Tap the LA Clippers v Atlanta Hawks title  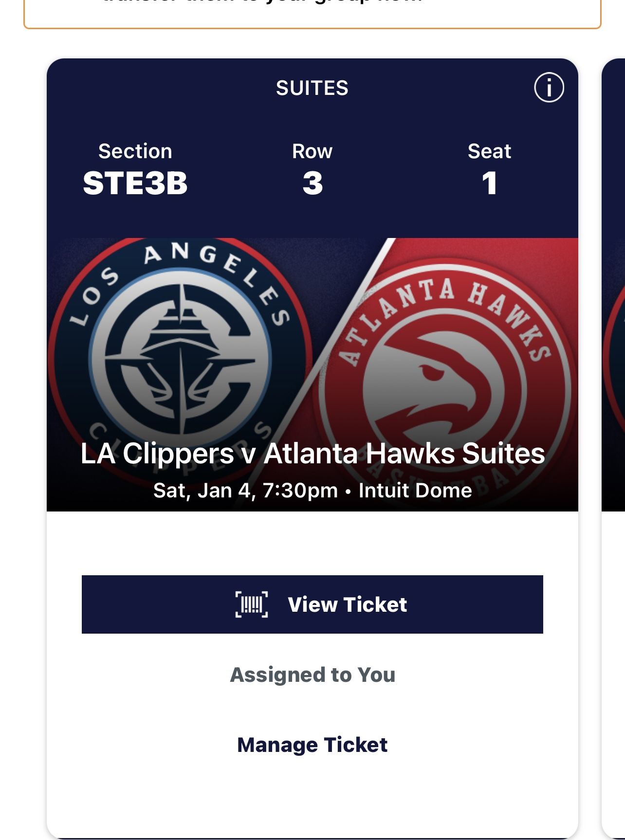coord(312,454)
